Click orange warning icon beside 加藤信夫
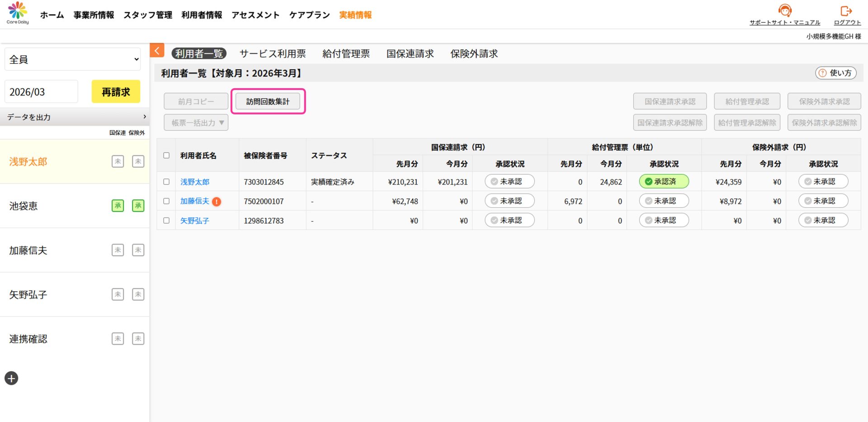This screenshot has height=422, width=868. pyautogui.click(x=217, y=202)
